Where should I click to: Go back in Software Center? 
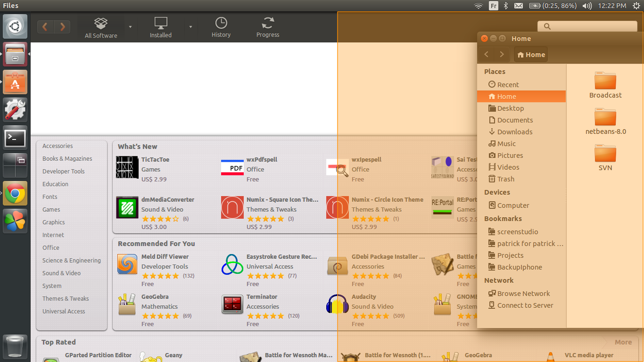pos(46,27)
